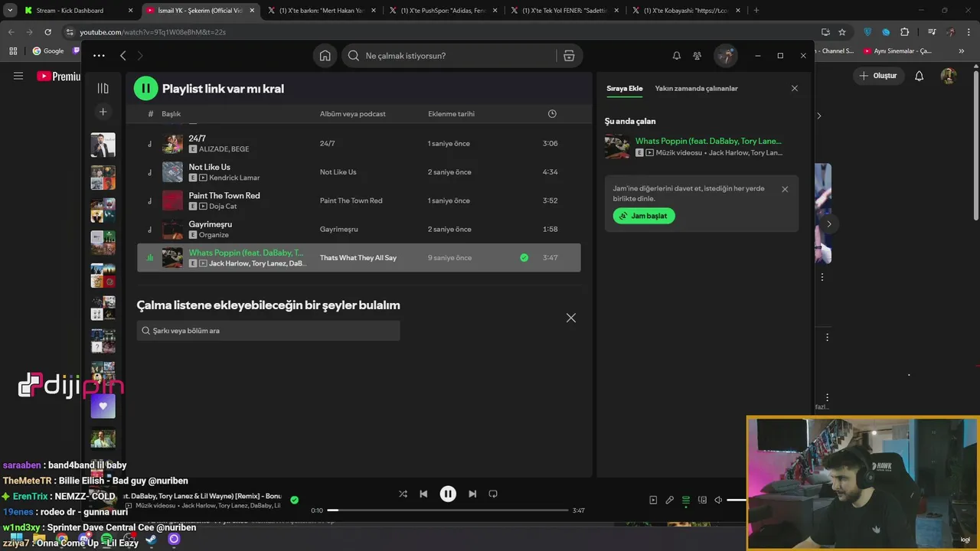This screenshot has height=551, width=980.
Task: Skip to next track
Action: click(472, 494)
